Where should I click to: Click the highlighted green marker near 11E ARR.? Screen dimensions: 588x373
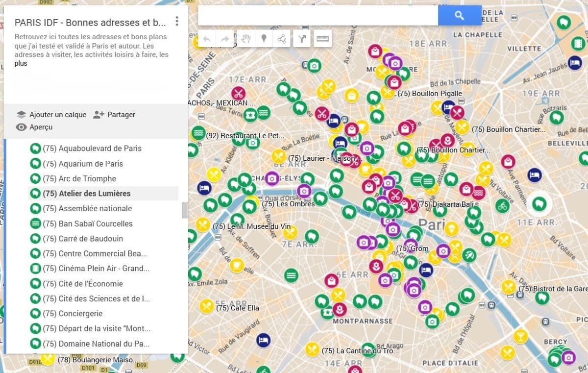pos(539,203)
